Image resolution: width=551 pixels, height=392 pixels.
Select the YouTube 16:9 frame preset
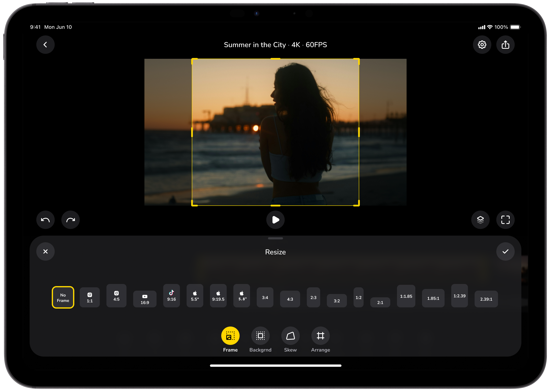[x=145, y=299]
